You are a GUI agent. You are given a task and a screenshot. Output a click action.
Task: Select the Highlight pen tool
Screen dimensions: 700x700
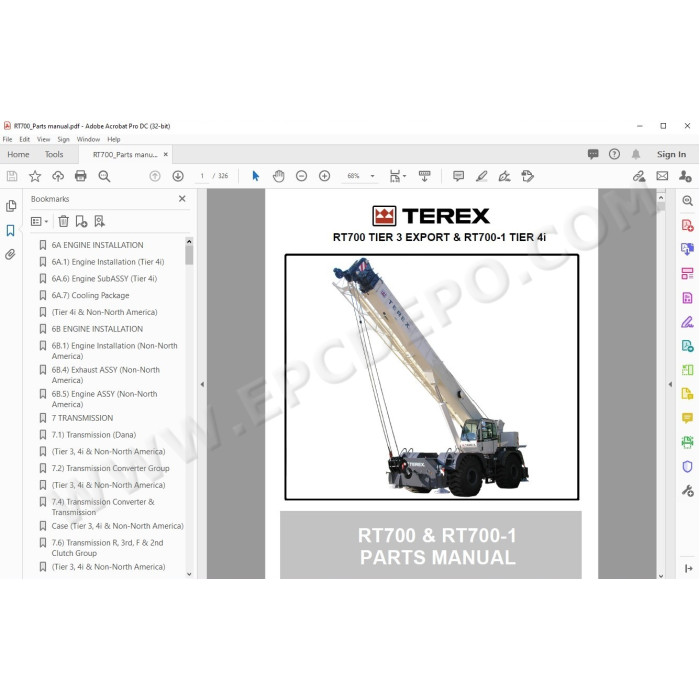[481, 176]
